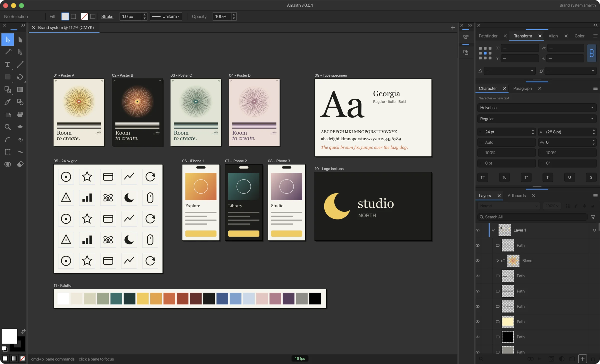Select the Zoom magnifier tool

click(7, 127)
